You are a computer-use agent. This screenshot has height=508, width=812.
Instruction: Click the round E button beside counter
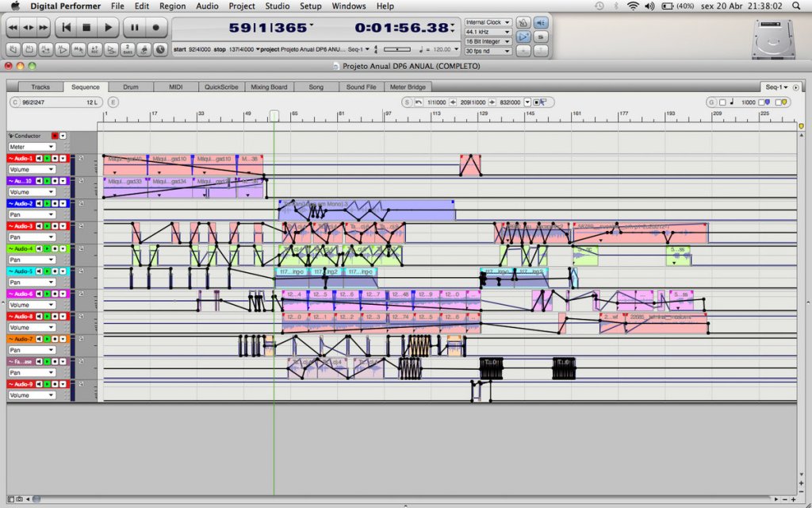(x=113, y=102)
